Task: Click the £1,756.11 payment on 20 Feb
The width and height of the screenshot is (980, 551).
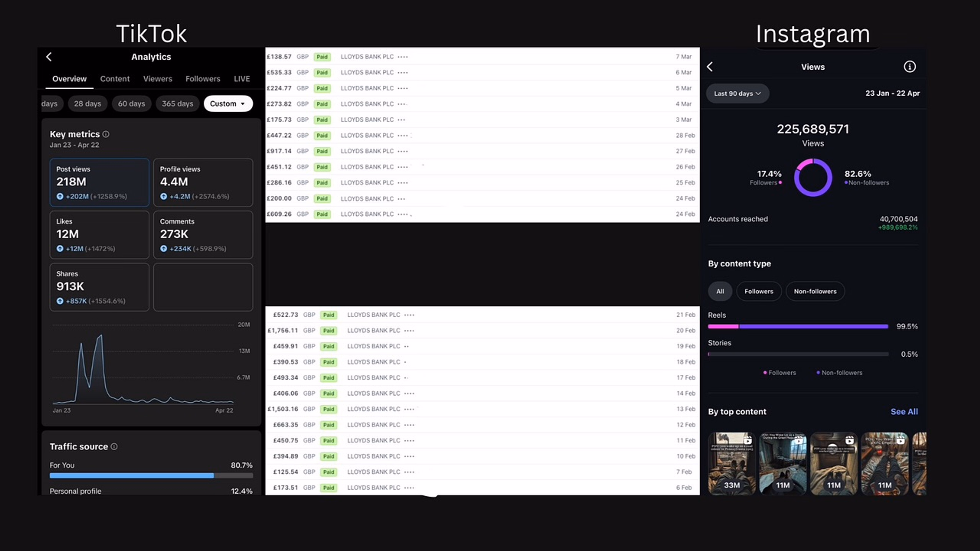Action: pos(482,331)
